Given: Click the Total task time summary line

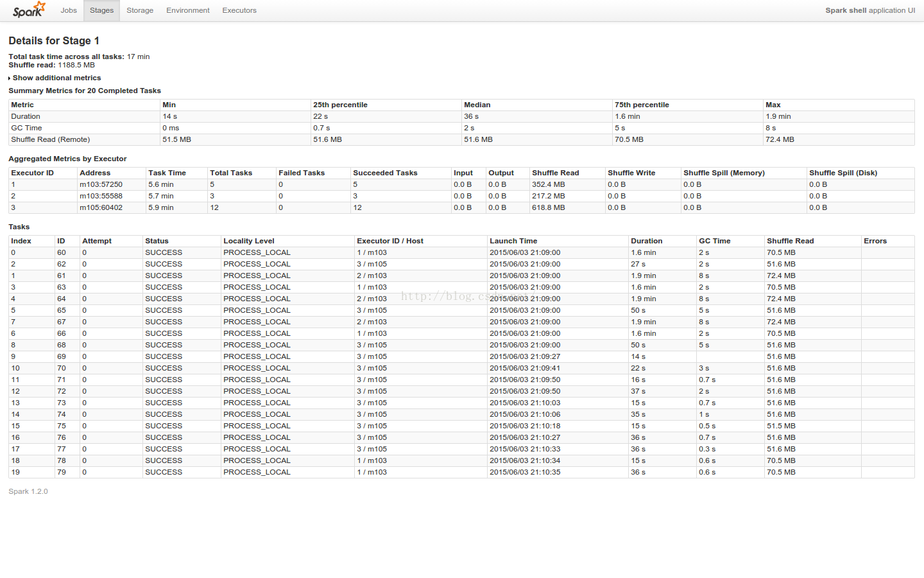Looking at the screenshot, I should [79, 57].
